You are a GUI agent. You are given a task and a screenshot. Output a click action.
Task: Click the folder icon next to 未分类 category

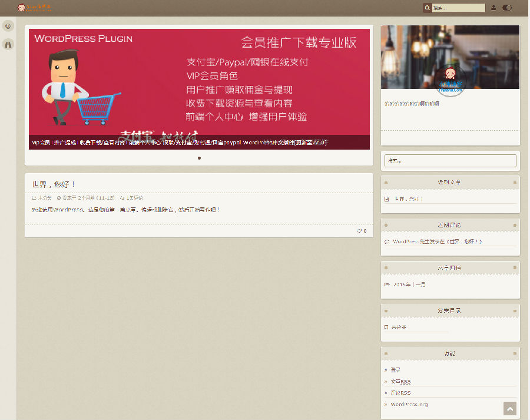387,327
